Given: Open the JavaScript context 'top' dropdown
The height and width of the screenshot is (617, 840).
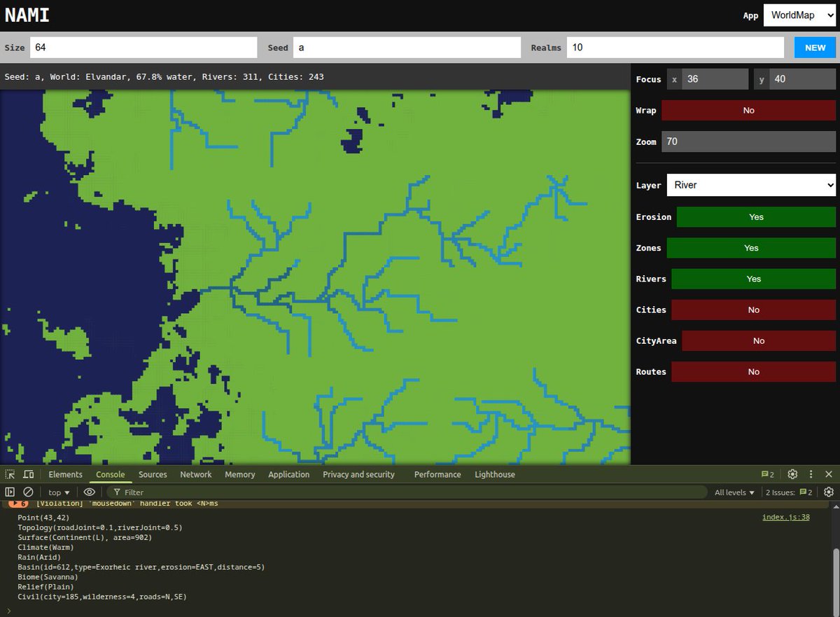Looking at the screenshot, I should (x=59, y=492).
